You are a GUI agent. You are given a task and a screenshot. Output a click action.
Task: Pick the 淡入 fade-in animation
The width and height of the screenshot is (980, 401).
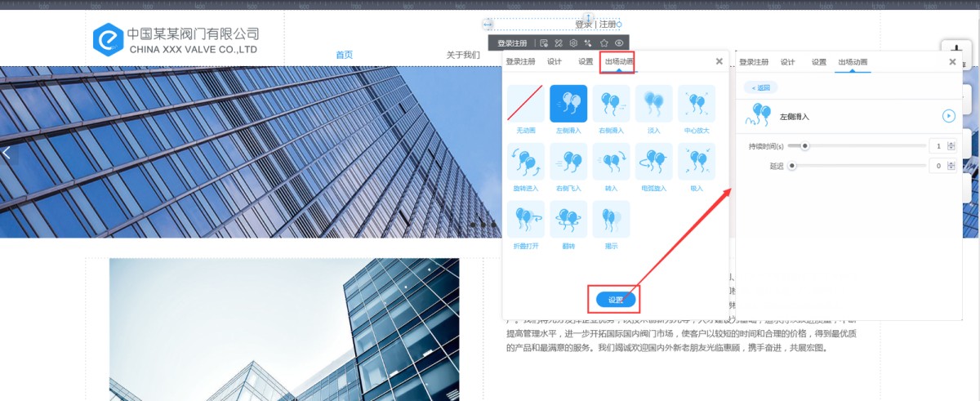[653, 104]
